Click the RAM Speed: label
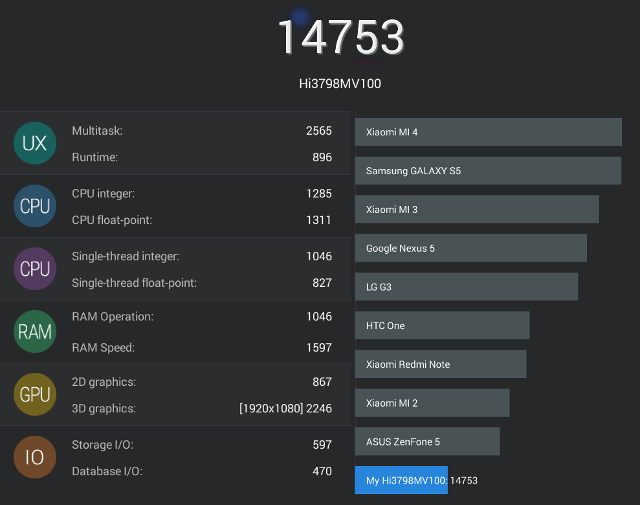Screen dimensions: 640x505 (x=103, y=348)
